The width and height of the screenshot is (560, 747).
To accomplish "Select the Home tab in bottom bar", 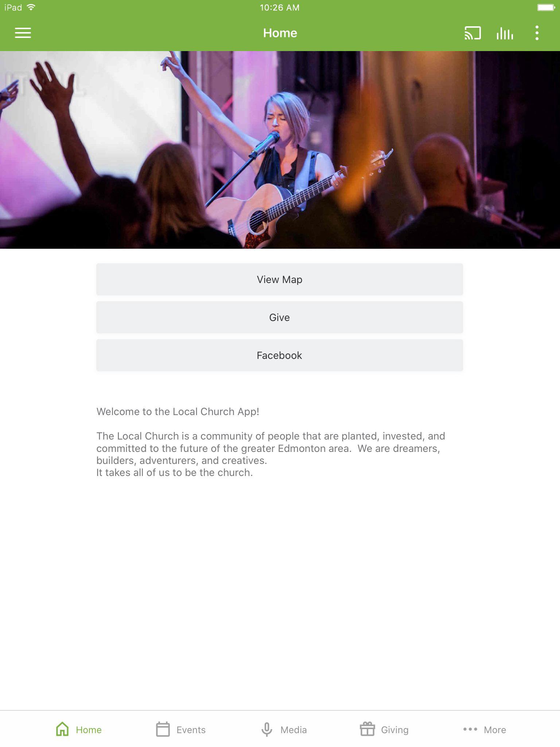I will [78, 729].
